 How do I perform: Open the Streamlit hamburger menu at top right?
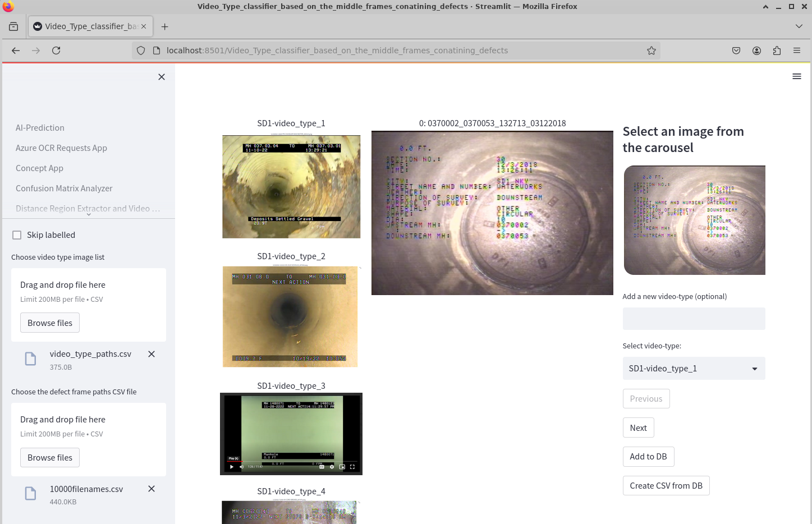click(x=796, y=76)
